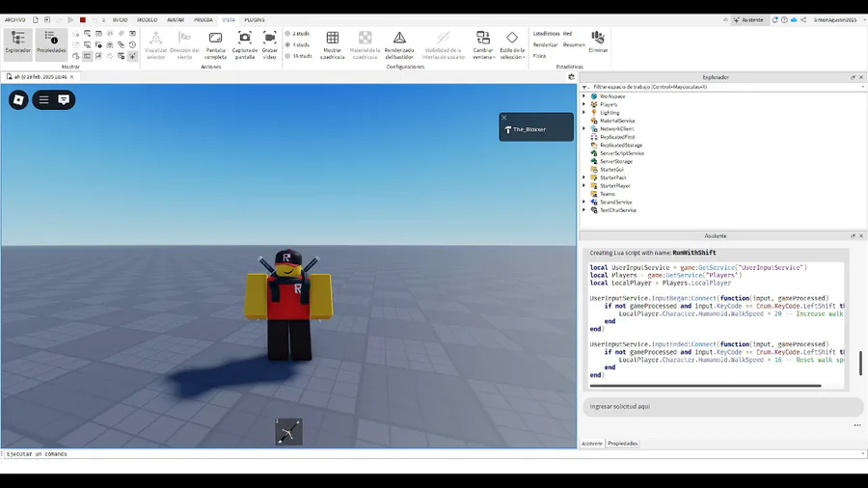Expand the TextChatService tree node
Image resolution: width=868 pixels, height=488 pixels.
click(x=584, y=210)
